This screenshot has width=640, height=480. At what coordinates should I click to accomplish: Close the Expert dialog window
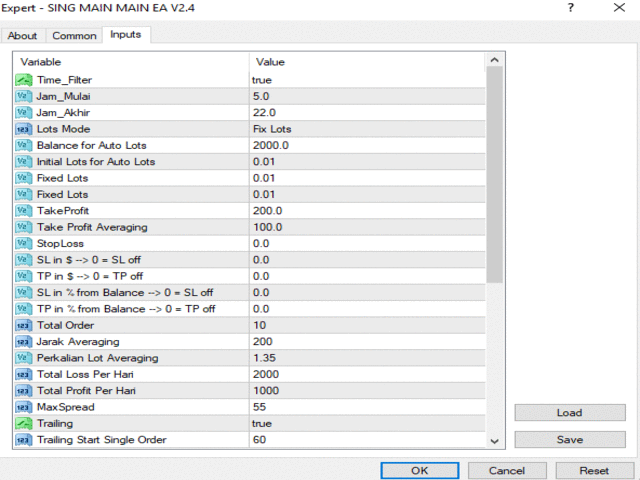(x=620, y=7)
